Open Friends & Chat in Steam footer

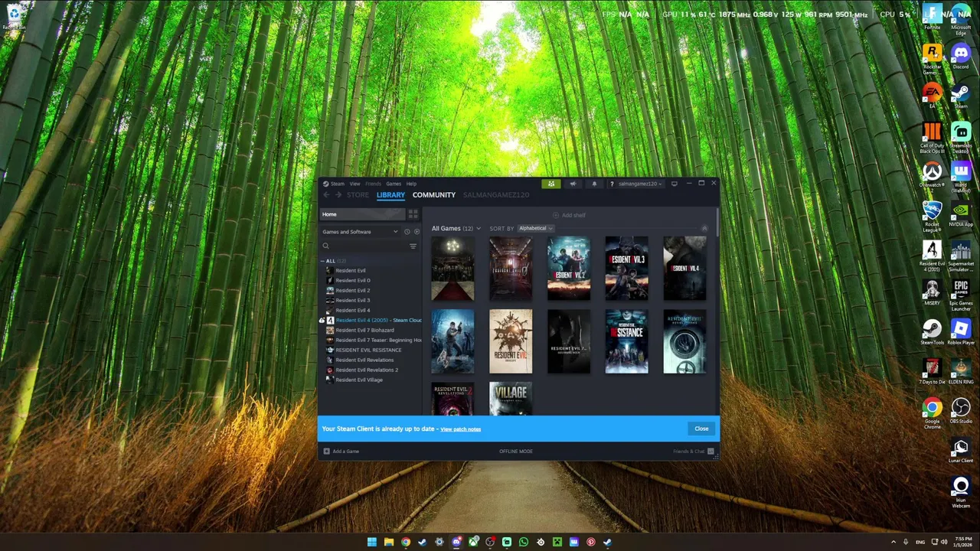[x=694, y=452]
